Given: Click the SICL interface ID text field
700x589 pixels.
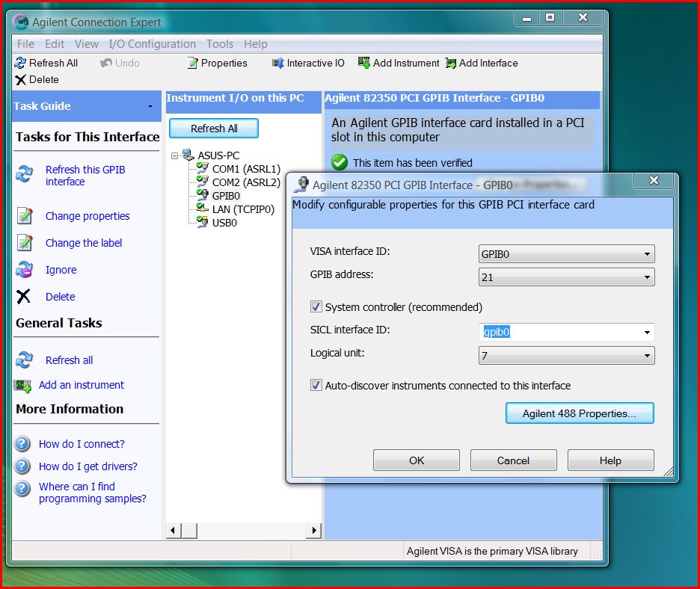Looking at the screenshot, I should (557, 333).
